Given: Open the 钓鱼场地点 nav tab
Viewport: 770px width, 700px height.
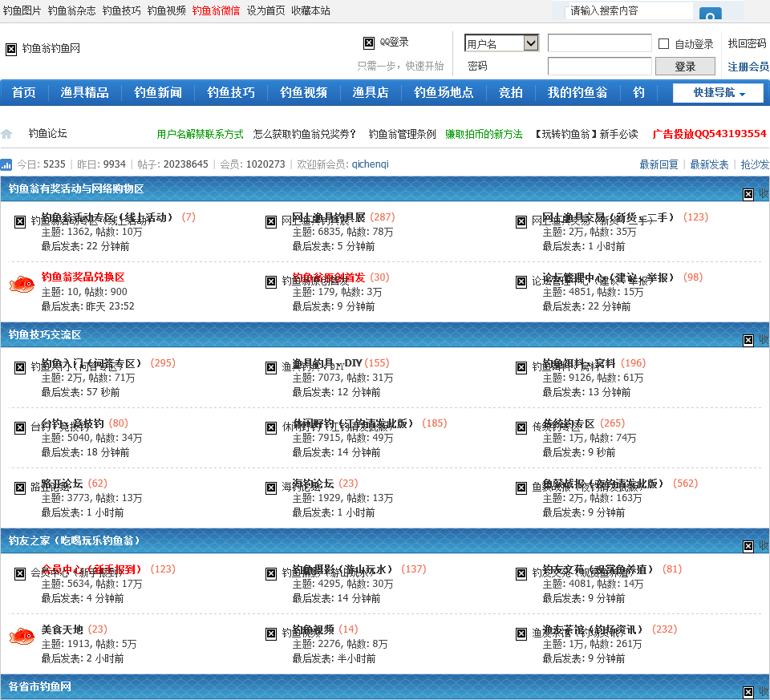Looking at the screenshot, I should [x=444, y=93].
